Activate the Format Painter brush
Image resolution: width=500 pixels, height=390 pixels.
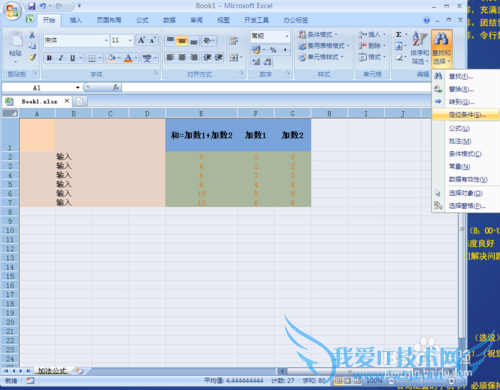(32, 57)
